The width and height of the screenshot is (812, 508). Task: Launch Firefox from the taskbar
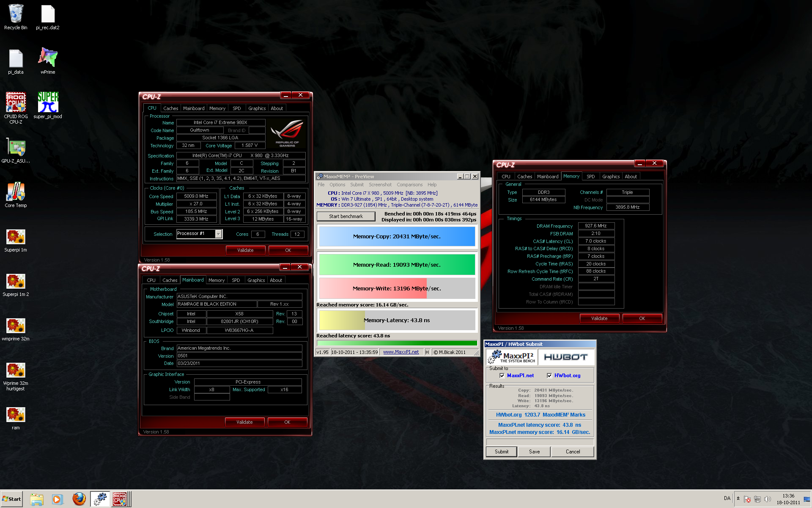(79, 499)
